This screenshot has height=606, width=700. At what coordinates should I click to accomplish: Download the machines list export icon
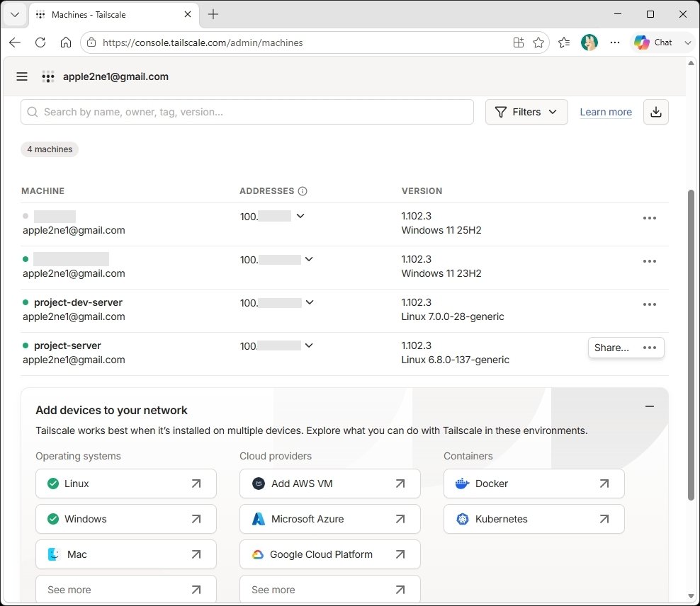pos(655,112)
